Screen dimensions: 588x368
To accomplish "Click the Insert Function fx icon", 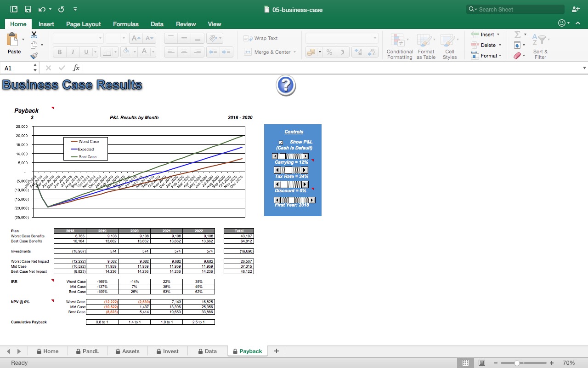I will pyautogui.click(x=76, y=68).
